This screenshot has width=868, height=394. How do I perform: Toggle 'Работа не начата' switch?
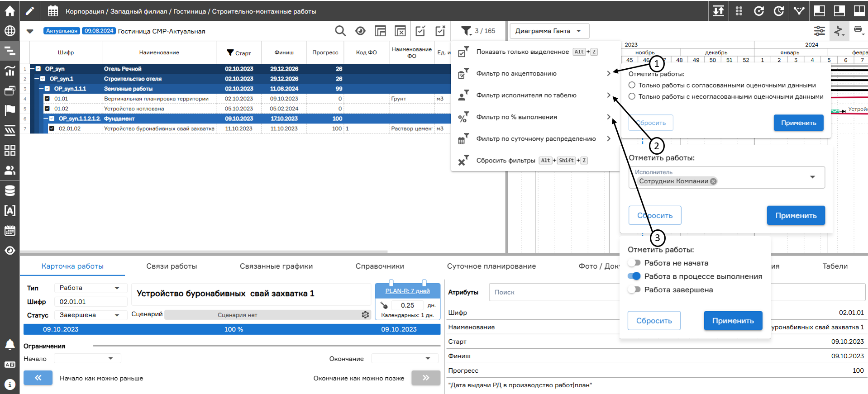[x=634, y=263]
